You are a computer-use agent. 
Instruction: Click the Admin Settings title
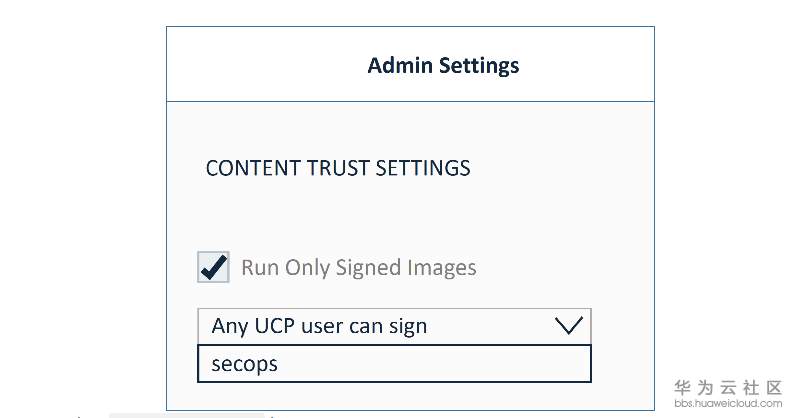pyautogui.click(x=443, y=66)
